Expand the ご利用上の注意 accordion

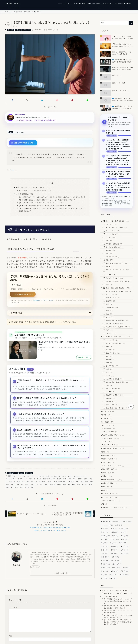click(50, 313)
